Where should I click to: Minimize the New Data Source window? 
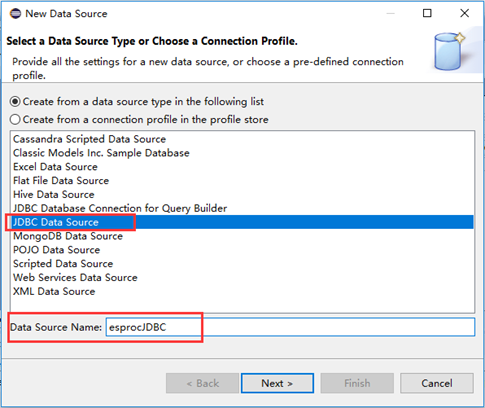[390, 14]
